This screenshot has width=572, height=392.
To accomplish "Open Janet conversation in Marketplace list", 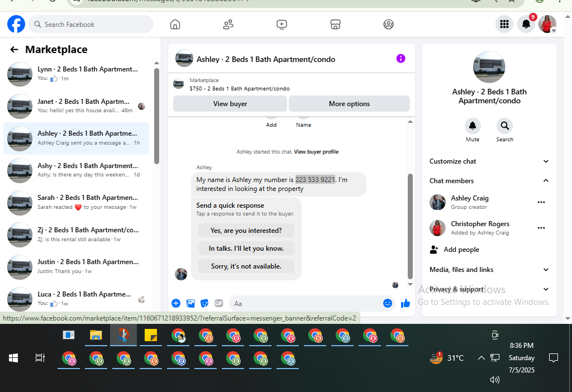I will pos(76,106).
